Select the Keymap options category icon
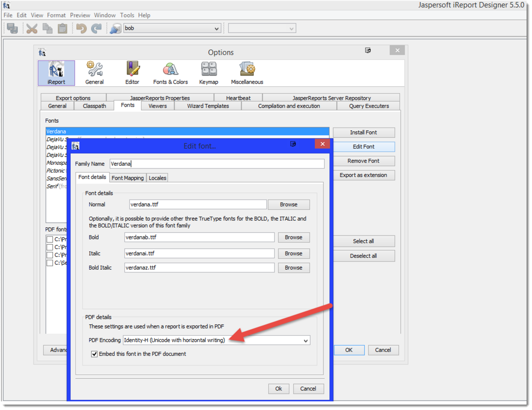This screenshot has height=410, width=532. click(x=209, y=73)
